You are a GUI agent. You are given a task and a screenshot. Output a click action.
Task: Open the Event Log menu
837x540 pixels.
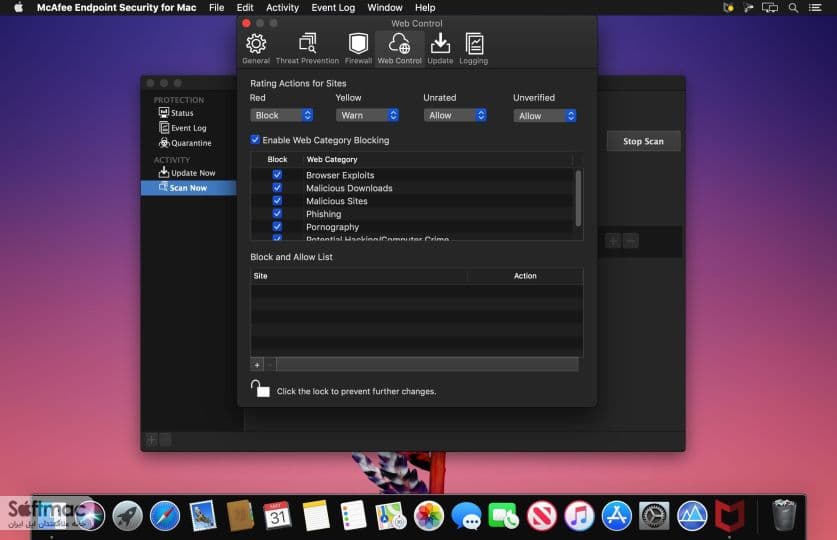pos(333,7)
